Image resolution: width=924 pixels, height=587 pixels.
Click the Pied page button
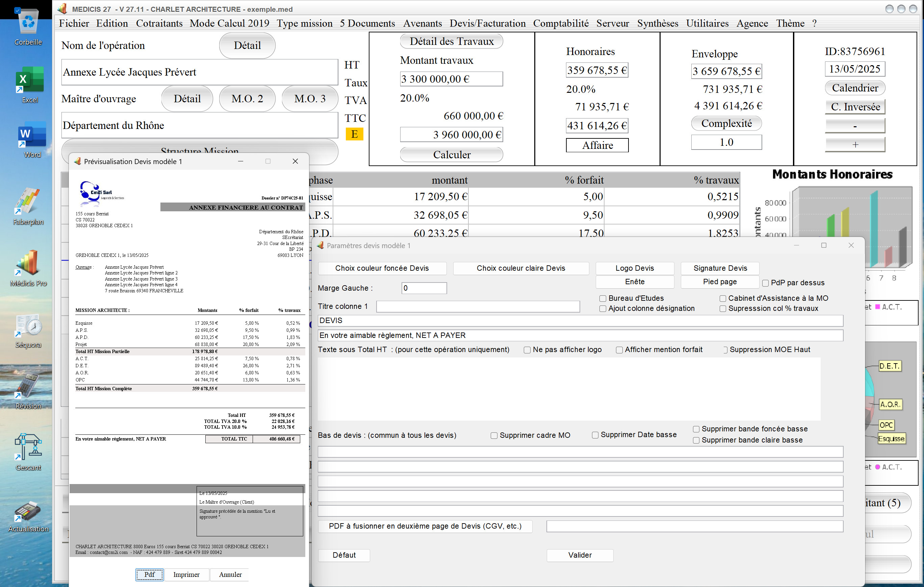coord(720,282)
